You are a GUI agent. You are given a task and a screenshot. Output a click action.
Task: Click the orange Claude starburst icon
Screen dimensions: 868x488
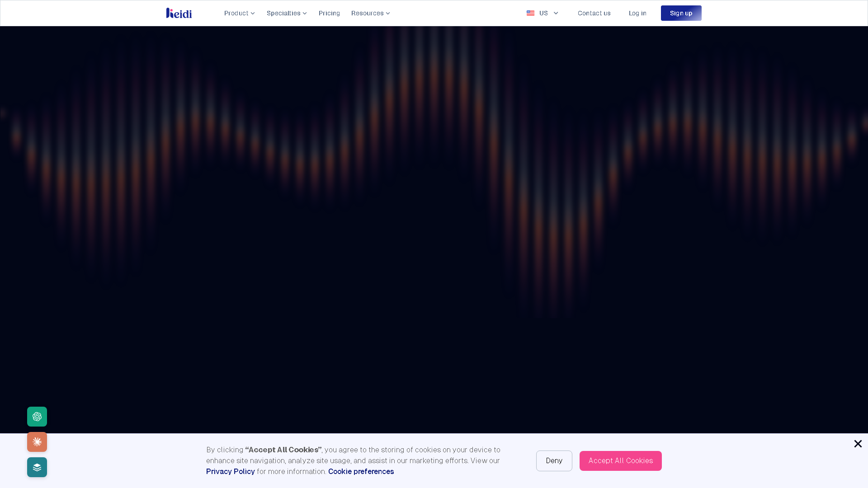pos(37,442)
